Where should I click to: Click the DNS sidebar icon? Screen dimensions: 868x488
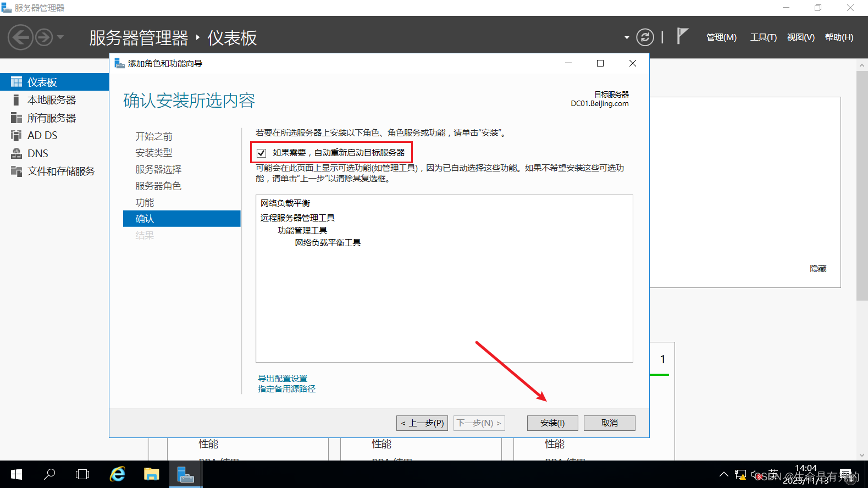(x=16, y=153)
